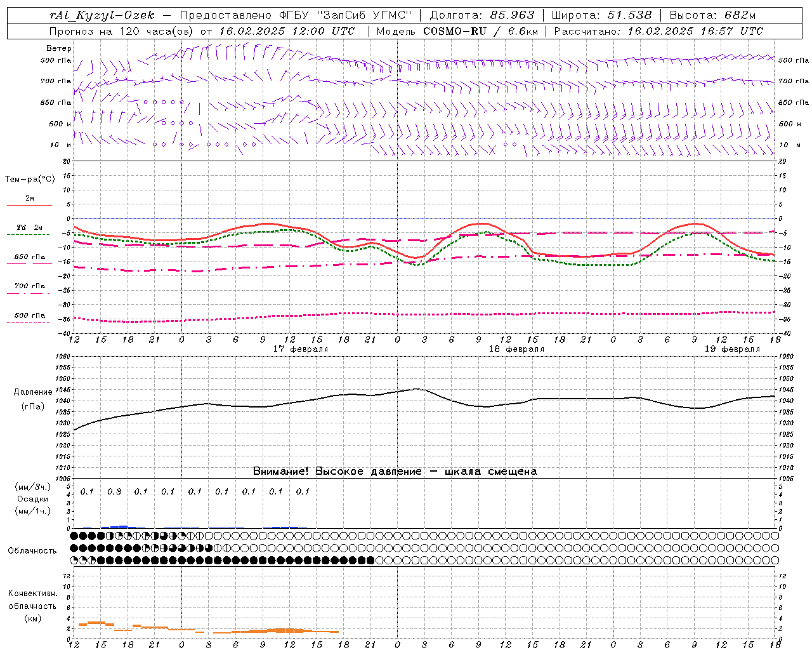Click the 19 февраля date label

pos(732,349)
